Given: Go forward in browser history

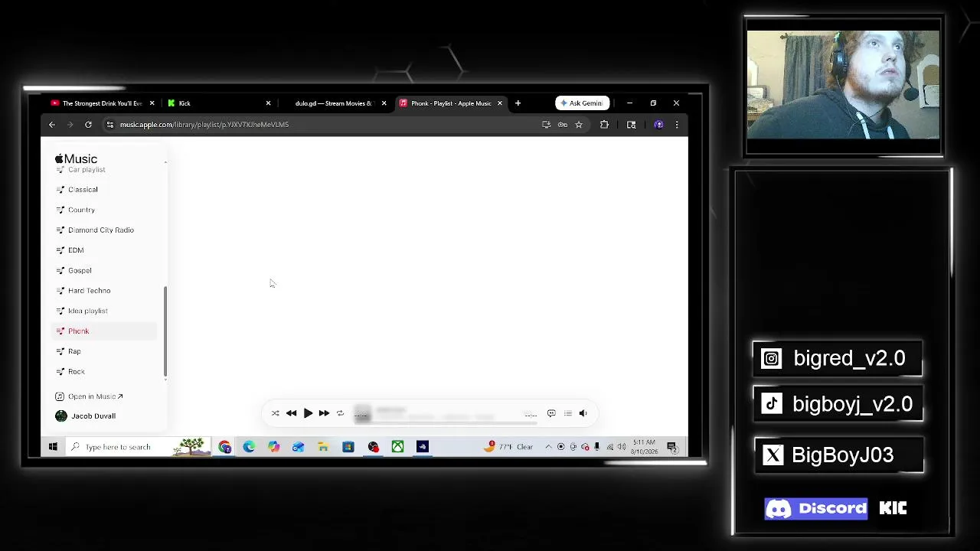Looking at the screenshot, I should [x=70, y=125].
